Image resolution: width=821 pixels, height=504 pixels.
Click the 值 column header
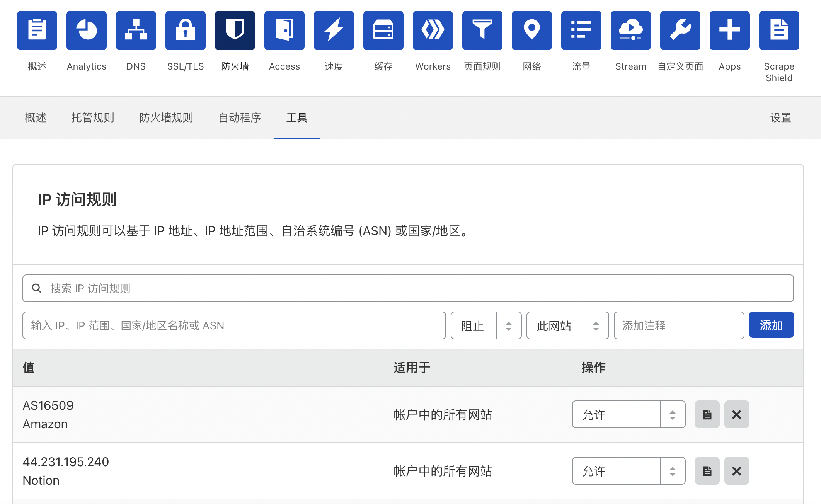[x=29, y=368]
